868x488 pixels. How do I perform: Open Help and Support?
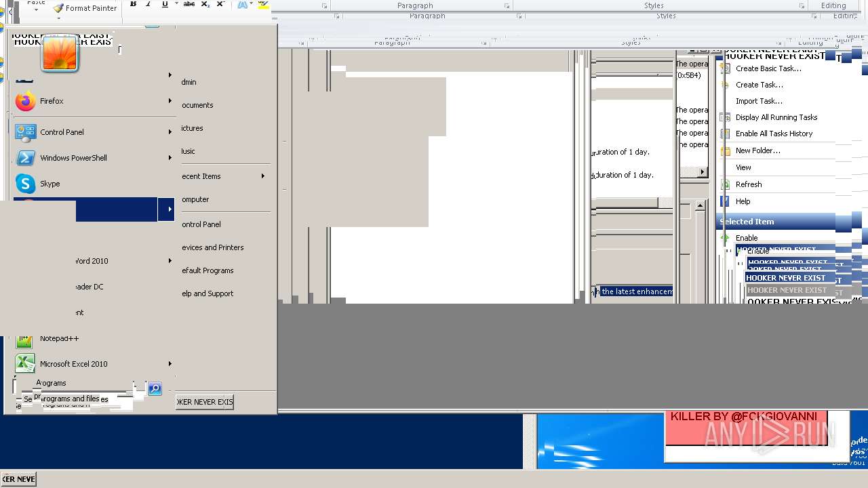click(x=207, y=293)
